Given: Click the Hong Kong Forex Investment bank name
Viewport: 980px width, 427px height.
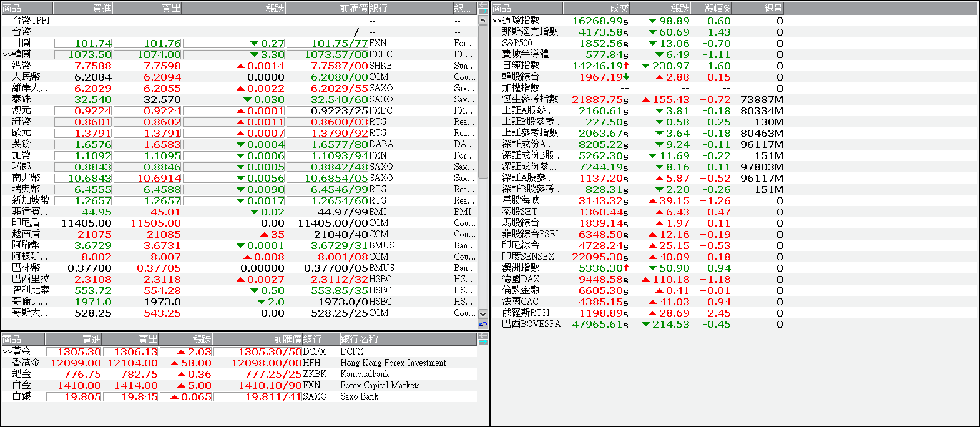Looking at the screenshot, I should click(393, 363).
